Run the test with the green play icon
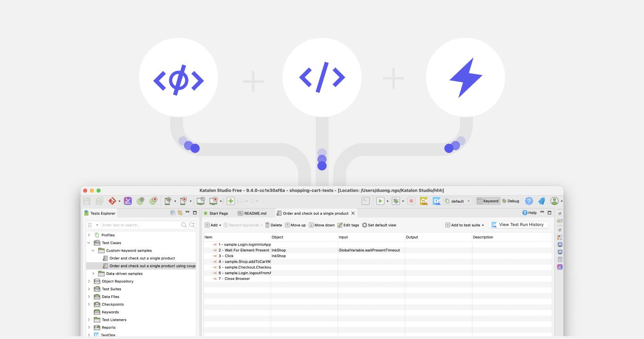Screen dimensions: 644x339 tap(379, 201)
